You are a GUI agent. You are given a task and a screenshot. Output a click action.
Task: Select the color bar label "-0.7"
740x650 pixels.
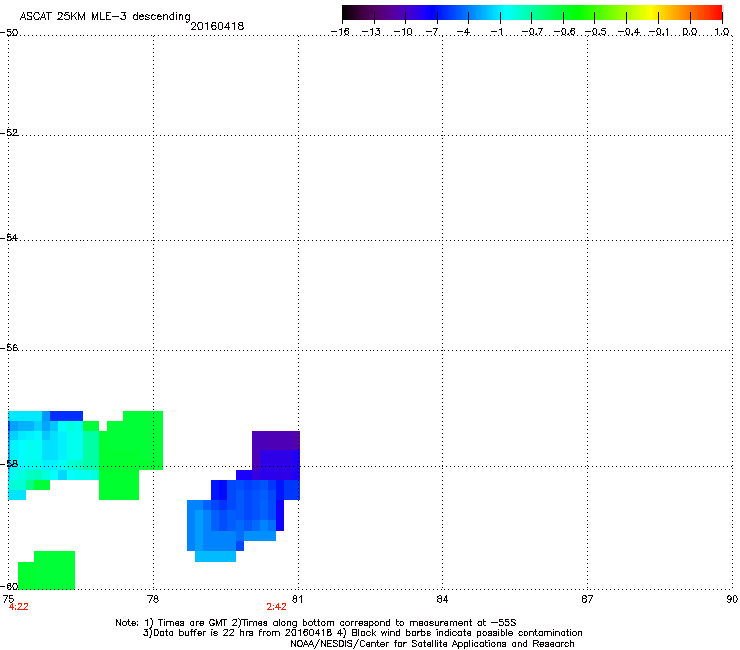tap(532, 32)
